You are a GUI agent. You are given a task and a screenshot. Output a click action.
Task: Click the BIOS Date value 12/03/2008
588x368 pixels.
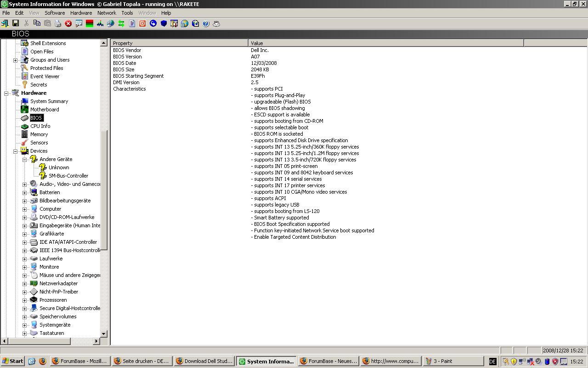tap(264, 63)
